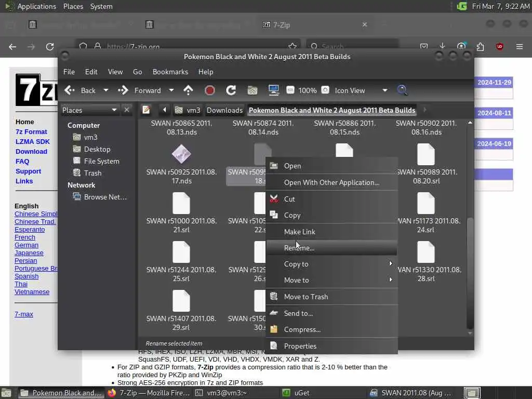Choose Rename... in the context menu

(x=331, y=248)
